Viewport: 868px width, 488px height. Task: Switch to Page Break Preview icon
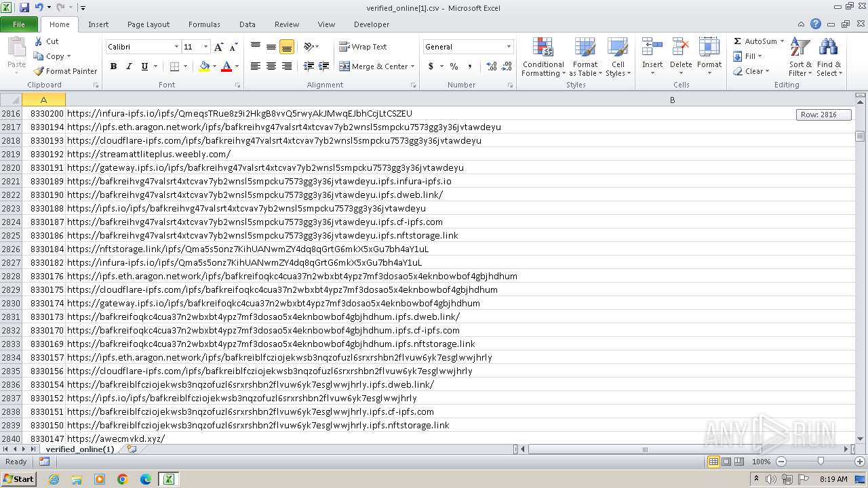tap(739, 462)
